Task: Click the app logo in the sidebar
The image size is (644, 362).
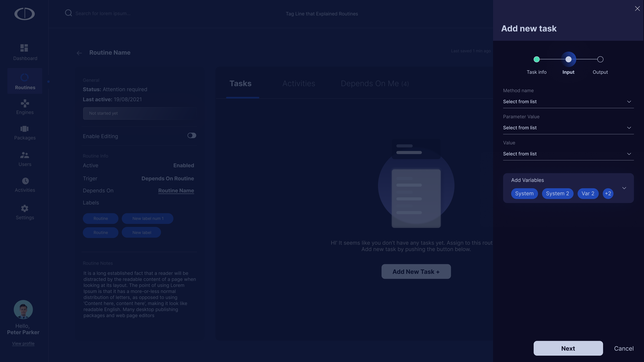Action: pyautogui.click(x=24, y=14)
